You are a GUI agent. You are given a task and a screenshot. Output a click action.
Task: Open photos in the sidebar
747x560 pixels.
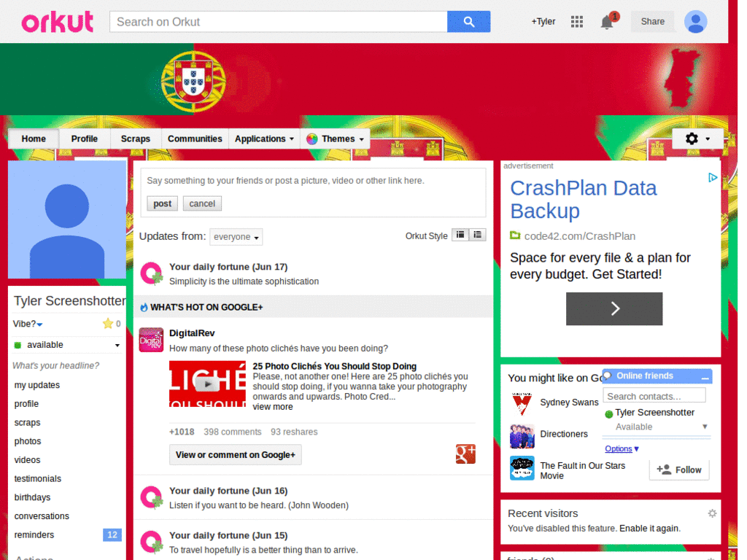tap(28, 441)
